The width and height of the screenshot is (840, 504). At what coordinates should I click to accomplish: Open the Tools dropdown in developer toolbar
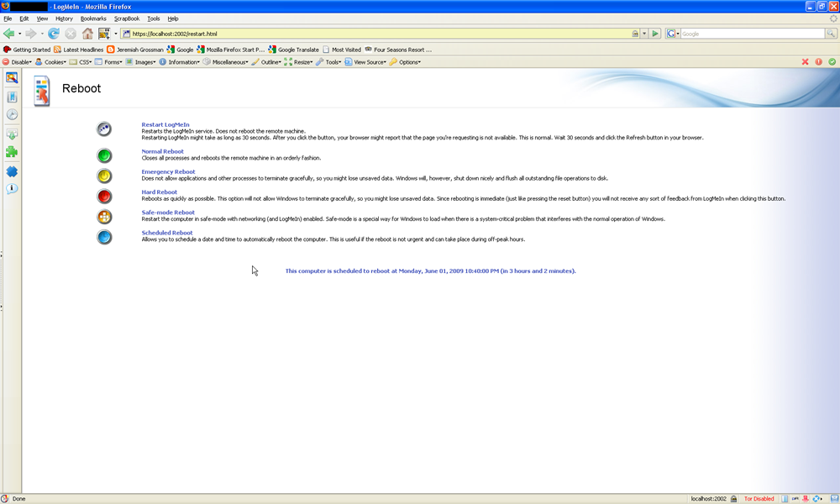pos(328,62)
